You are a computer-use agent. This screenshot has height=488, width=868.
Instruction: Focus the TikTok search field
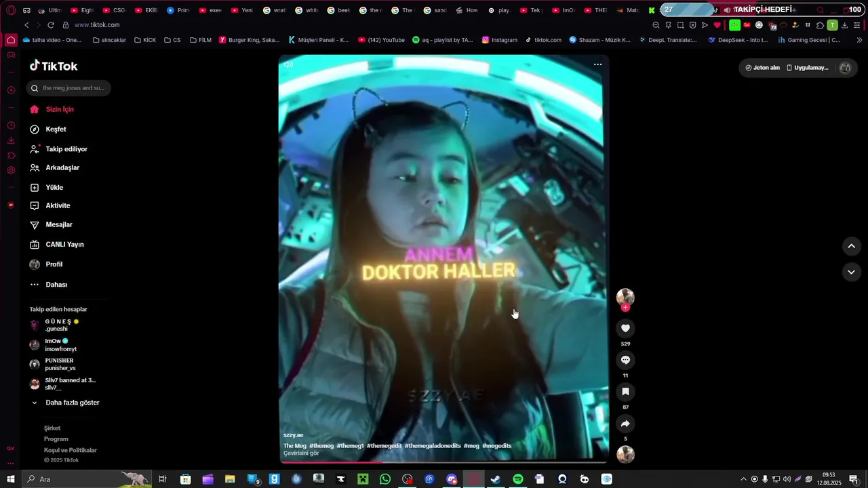click(68, 88)
